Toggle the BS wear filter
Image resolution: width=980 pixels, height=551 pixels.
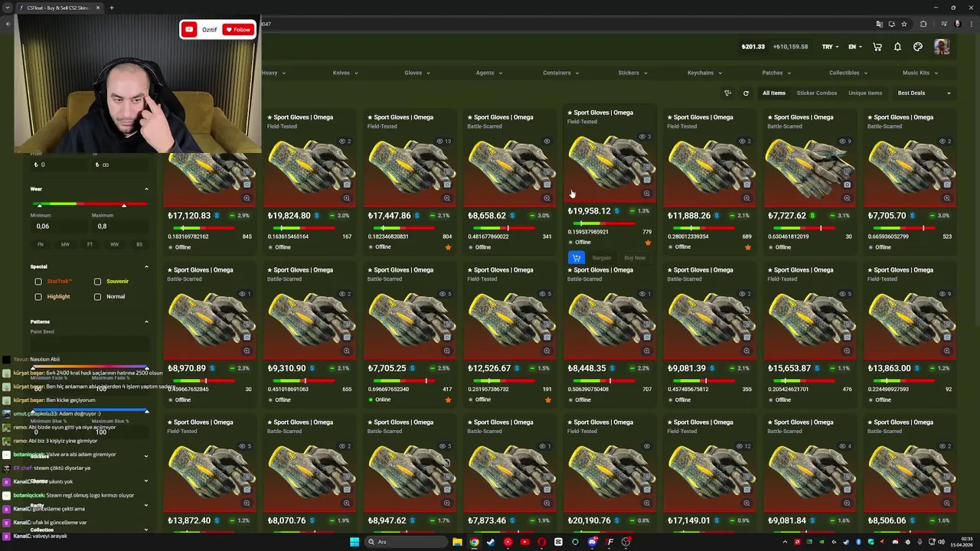[139, 244]
